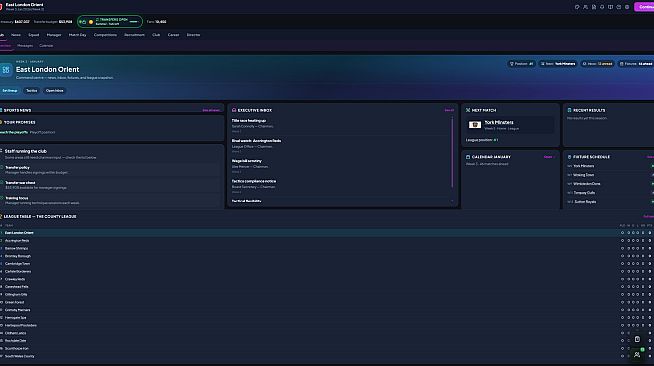Select the South Wales County table row
The image size is (654, 366).
pos(327,356)
